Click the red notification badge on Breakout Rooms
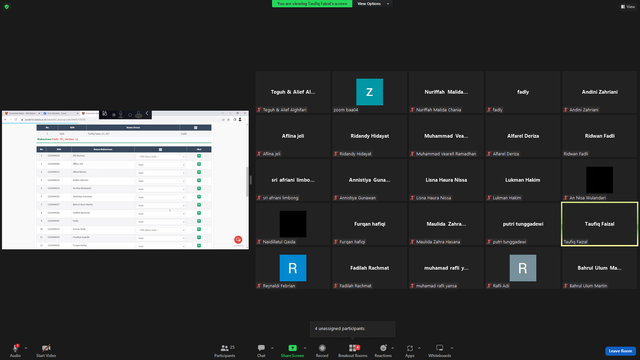 (x=358, y=347)
